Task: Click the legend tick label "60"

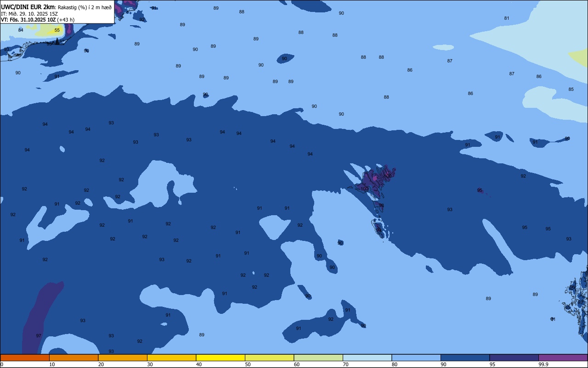Action: (297, 364)
